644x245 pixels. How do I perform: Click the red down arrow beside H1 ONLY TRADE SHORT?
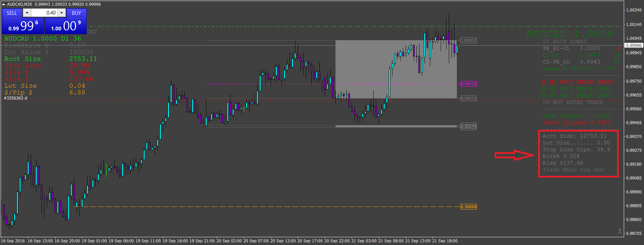coord(544,82)
